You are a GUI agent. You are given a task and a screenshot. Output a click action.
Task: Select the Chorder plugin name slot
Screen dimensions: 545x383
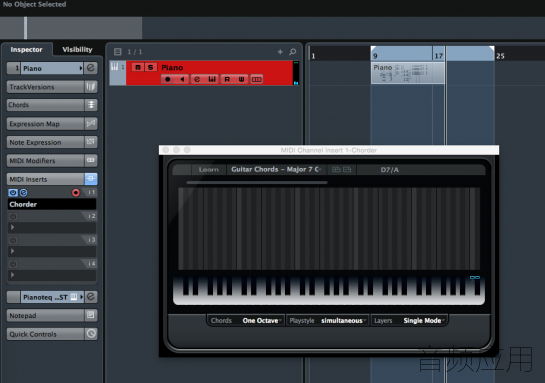(x=52, y=204)
